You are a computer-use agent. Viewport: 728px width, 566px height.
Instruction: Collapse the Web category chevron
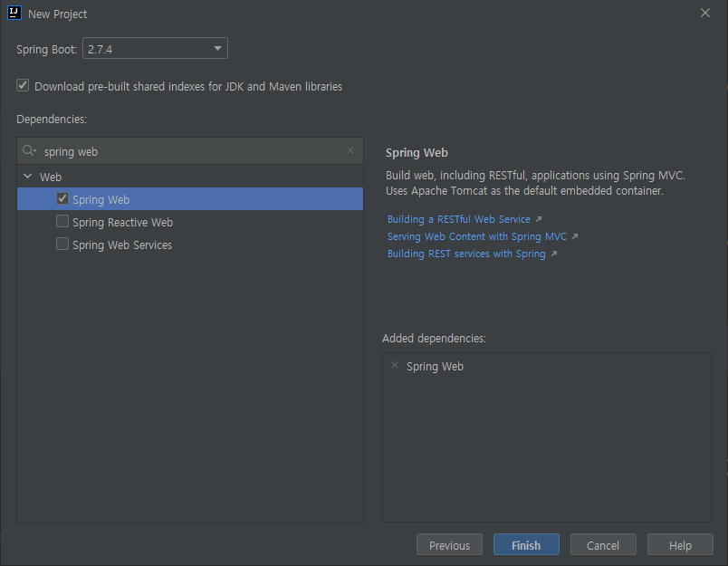pyautogui.click(x=28, y=176)
